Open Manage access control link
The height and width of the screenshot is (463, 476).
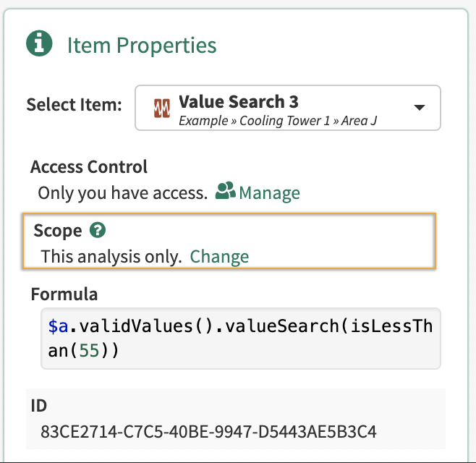coord(269,193)
